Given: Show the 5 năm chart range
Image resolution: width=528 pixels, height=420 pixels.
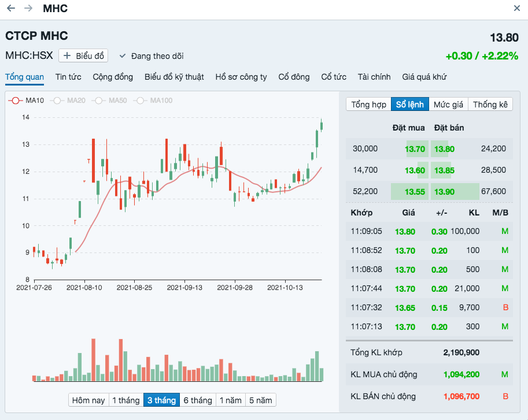Looking at the screenshot, I should coord(261,400).
